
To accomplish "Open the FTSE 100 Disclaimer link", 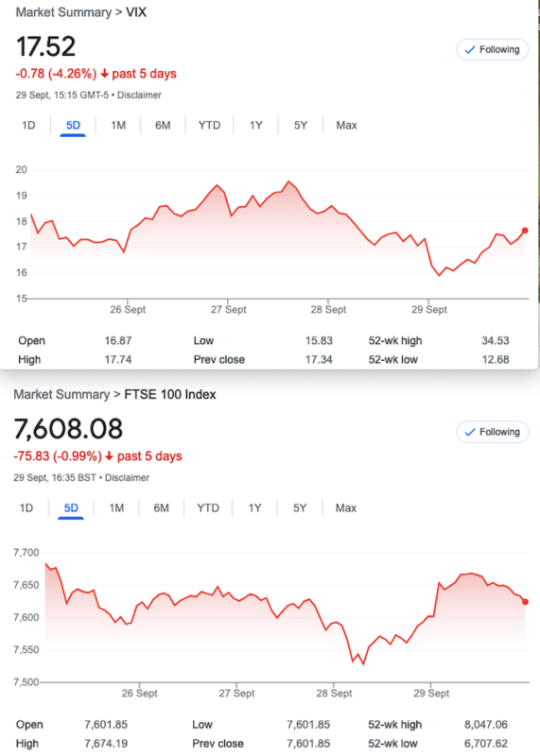I will (127, 478).
